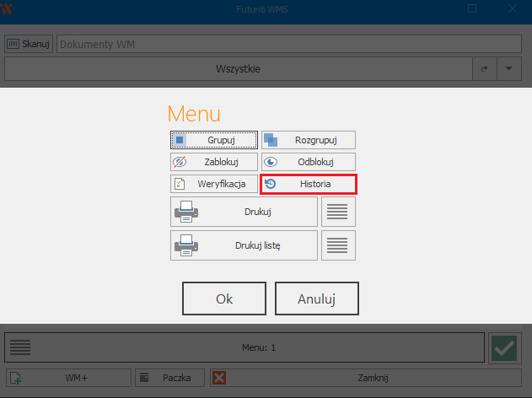Screen dimensions: 532x398
Task: Open list options beside Drukuj listę
Action: point(338,245)
